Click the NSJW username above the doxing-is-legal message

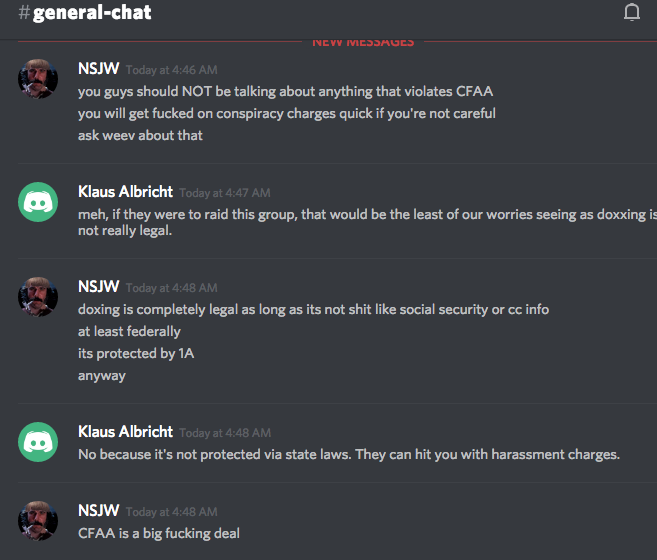coord(99,287)
